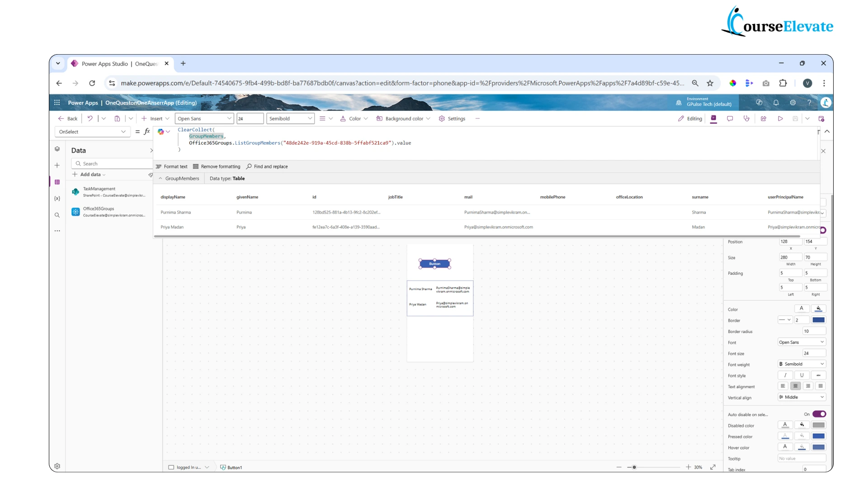
Task: Collapse the GroupMembers result panel
Action: click(x=161, y=178)
